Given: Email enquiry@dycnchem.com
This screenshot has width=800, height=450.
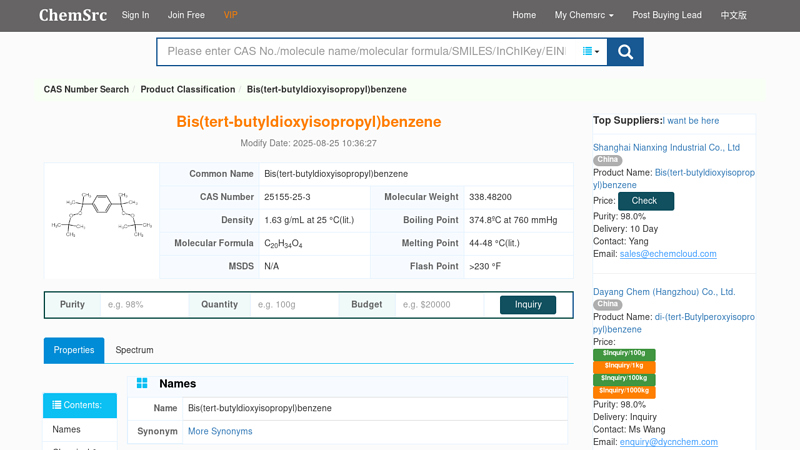Looking at the screenshot, I should pos(668,442).
